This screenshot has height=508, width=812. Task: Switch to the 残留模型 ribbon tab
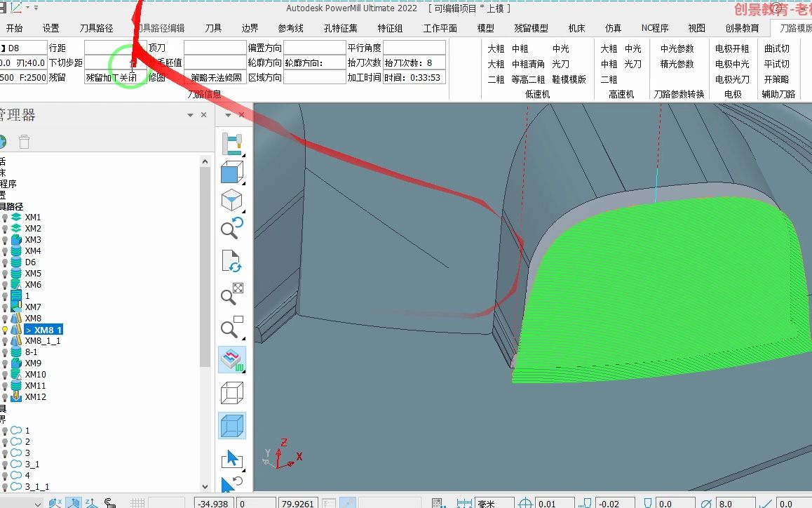pos(531,28)
